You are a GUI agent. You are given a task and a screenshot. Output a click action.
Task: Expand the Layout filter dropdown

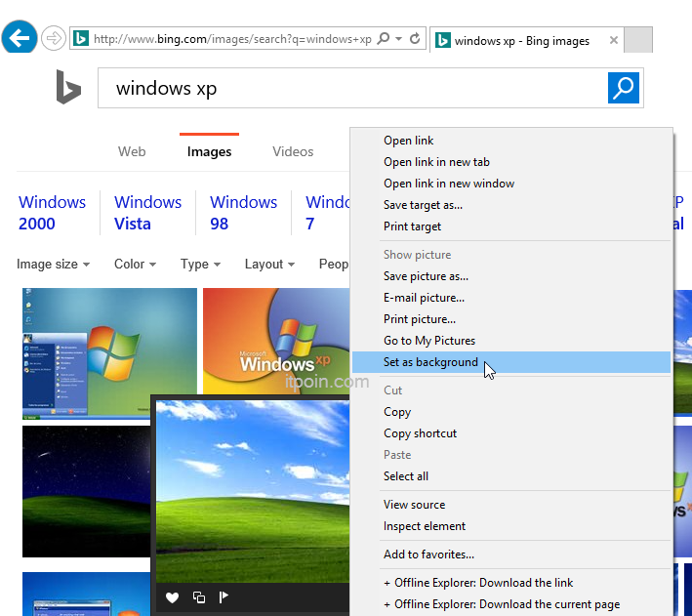[x=269, y=264]
